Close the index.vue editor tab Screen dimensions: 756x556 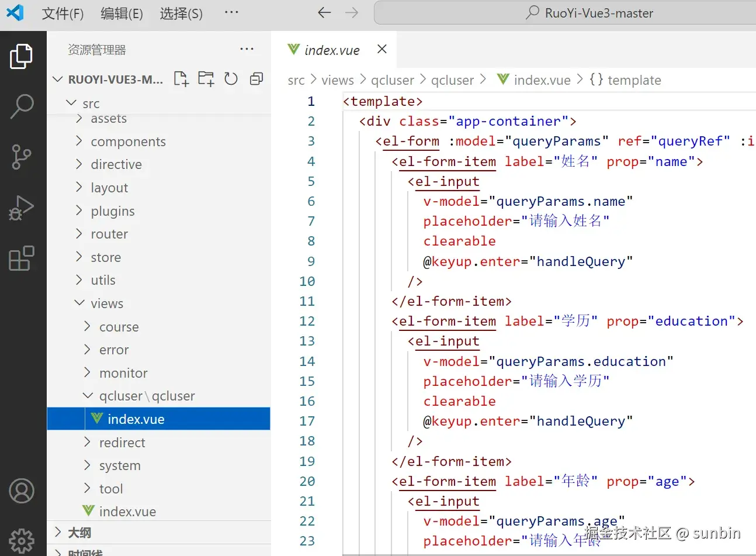(382, 49)
